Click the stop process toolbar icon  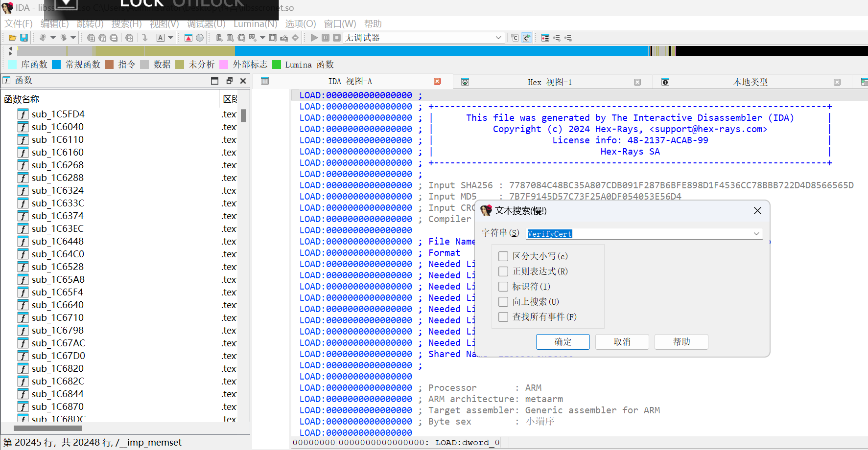(337, 38)
